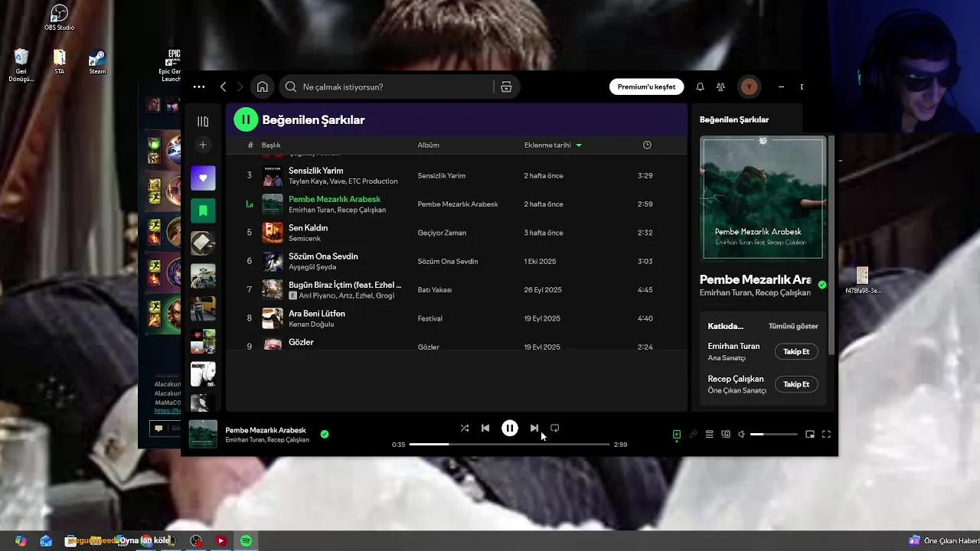
Task: Toggle 'Eklenme tarihi' sort order
Action: point(553,145)
